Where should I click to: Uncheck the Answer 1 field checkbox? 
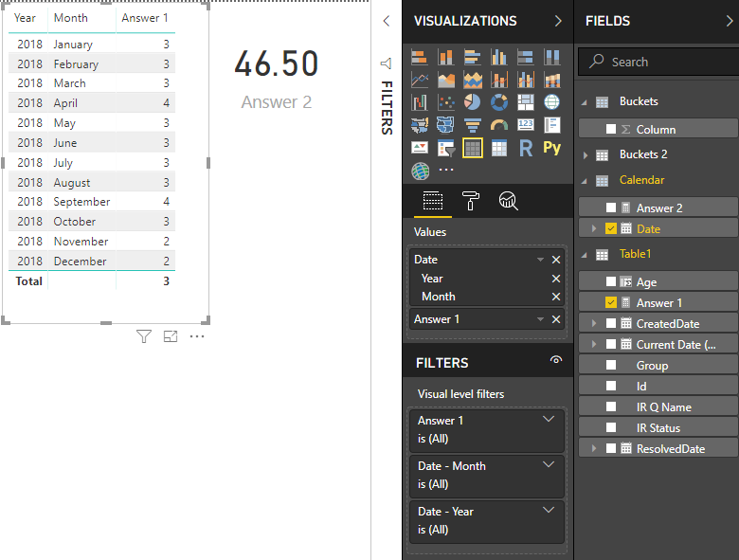(611, 302)
